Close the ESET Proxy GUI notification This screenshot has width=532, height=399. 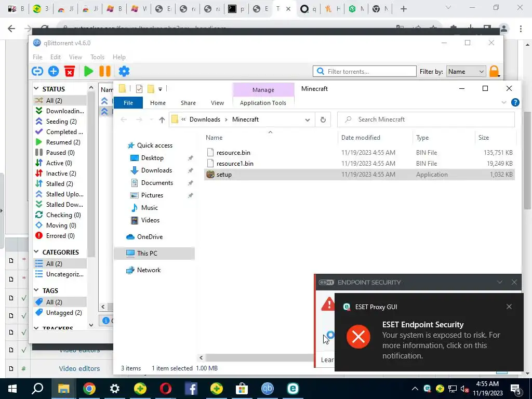coord(509,307)
